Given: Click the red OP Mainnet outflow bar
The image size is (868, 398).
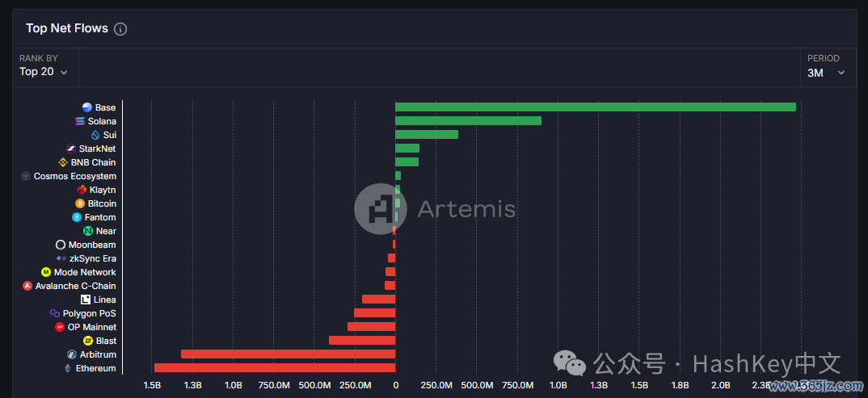Looking at the screenshot, I should (372, 327).
